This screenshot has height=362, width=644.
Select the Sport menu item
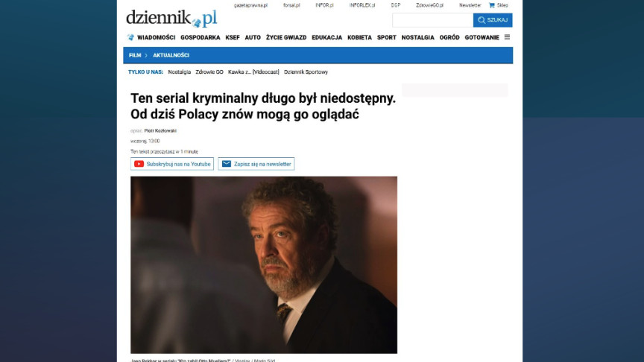pos(387,37)
